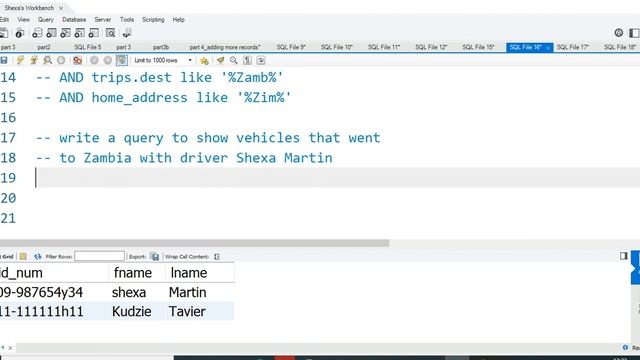Close the Shexa's Workbench connection tab
This screenshot has width=640, height=360.
(61, 8)
